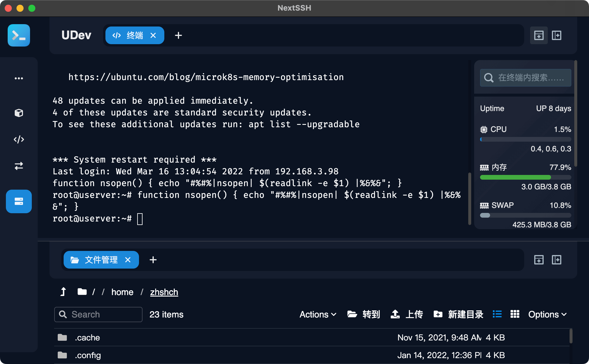Focus the 在终端内搜索 search field

pyautogui.click(x=526, y=78)
